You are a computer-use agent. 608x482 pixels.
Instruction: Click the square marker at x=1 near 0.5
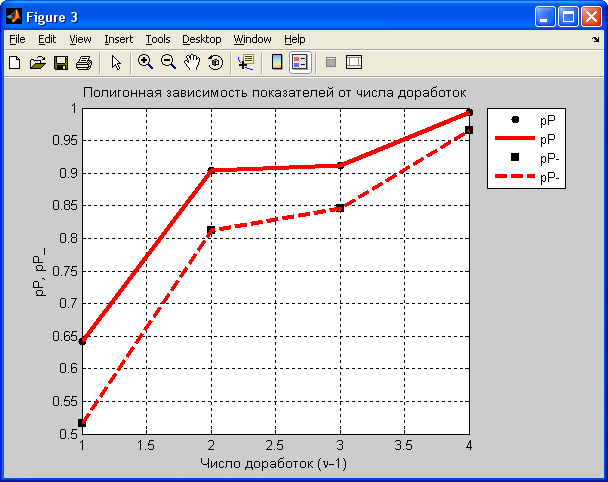click(x=82, y=423)
